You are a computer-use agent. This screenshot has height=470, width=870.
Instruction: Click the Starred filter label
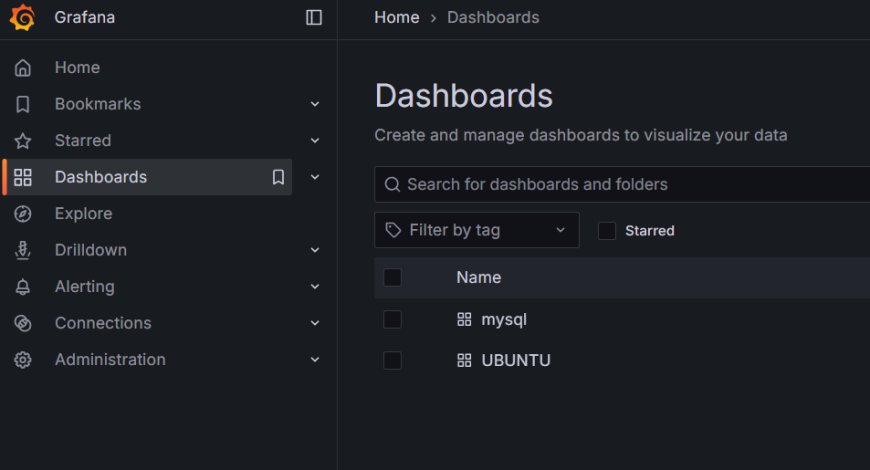[650, 231]
